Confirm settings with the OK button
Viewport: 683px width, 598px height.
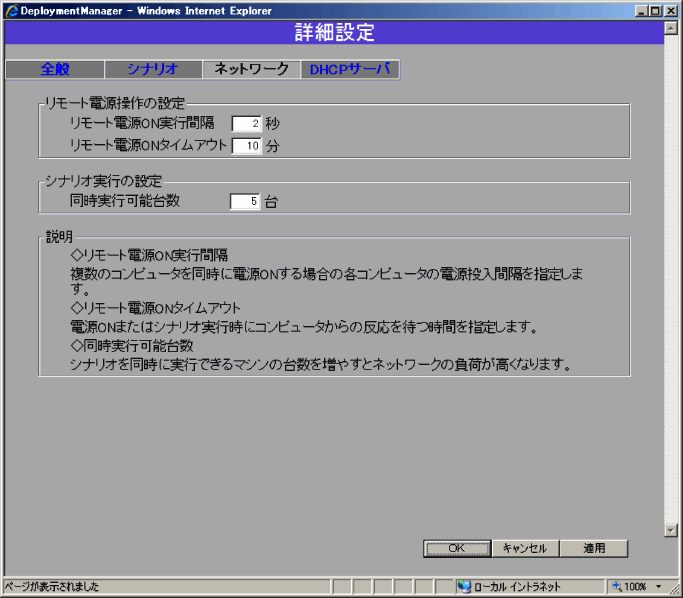[457, 548]
